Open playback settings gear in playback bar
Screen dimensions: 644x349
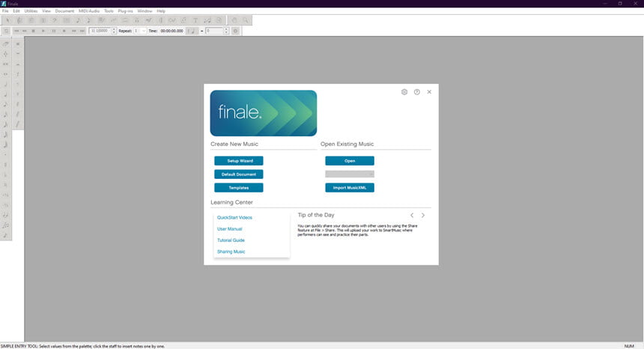pos(235,31)
